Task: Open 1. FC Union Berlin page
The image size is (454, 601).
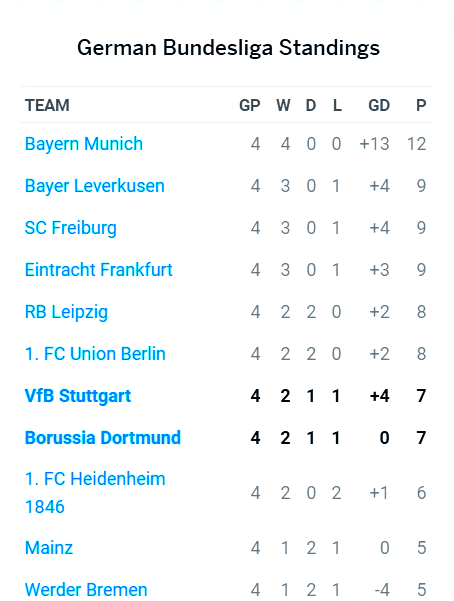Action: [x=95, y=354]
